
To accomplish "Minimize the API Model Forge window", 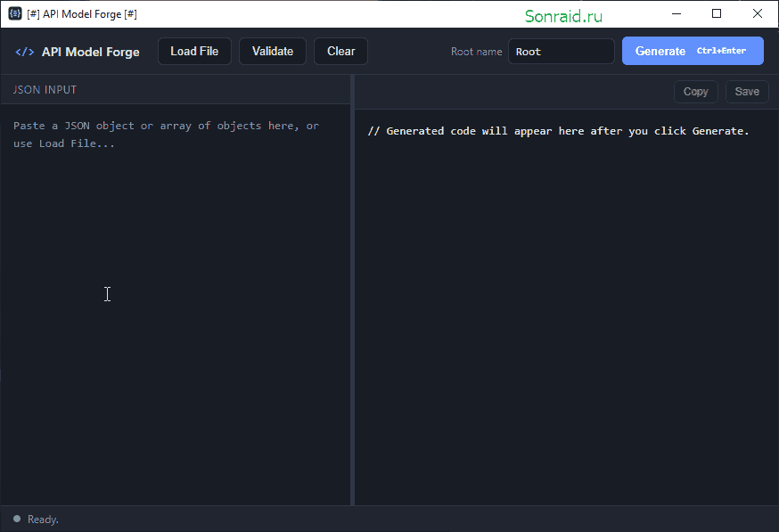I will pos(676,14).
